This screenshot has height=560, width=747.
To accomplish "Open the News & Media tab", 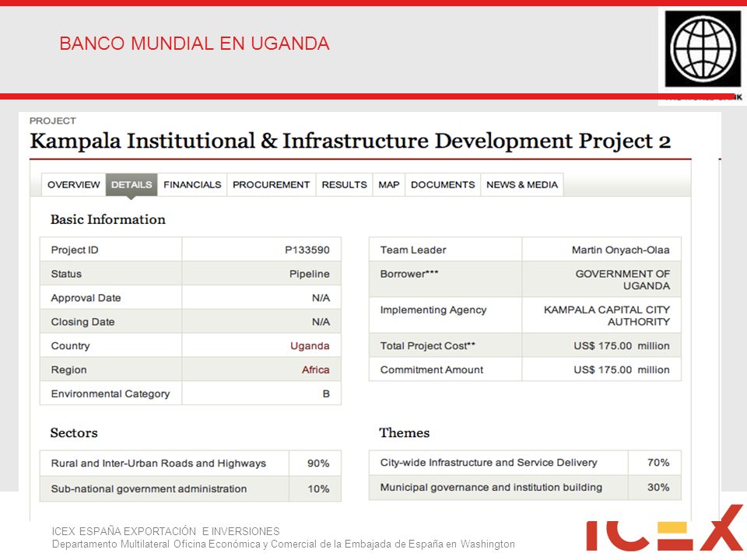I will tap(522, 185).
